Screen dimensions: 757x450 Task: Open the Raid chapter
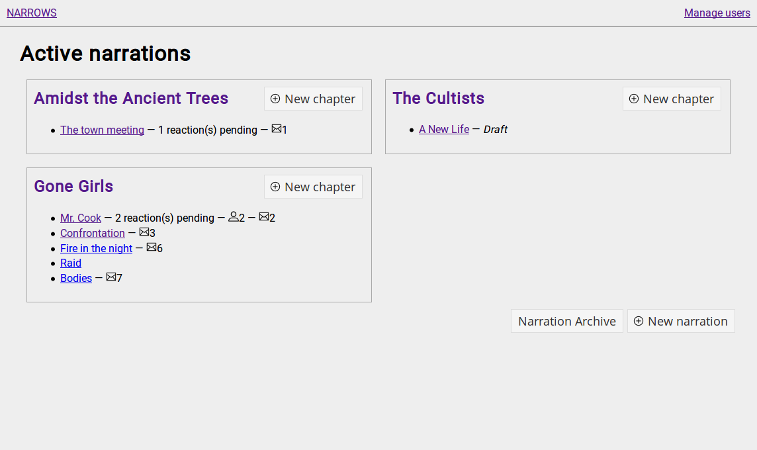coord(70,263)
